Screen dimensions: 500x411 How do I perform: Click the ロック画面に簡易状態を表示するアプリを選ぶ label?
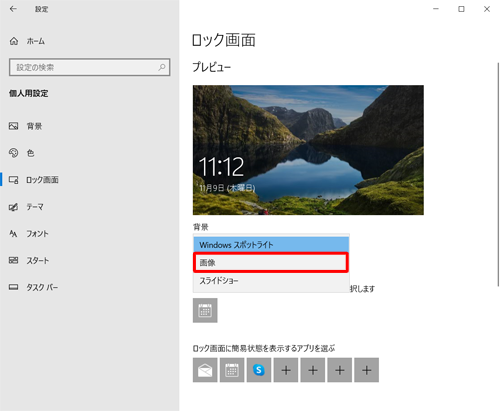pos(264,348)
